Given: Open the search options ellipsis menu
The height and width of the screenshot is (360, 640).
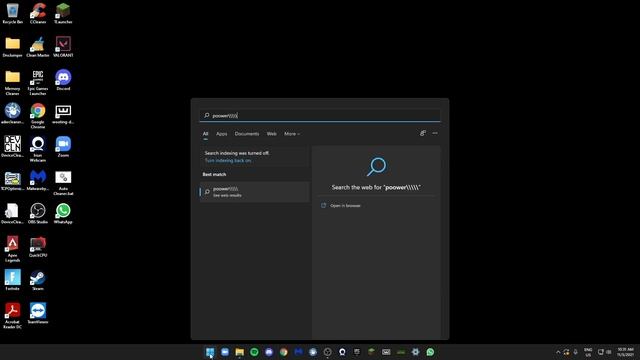Looking at the screenshot, I should pyautogui.click(x=435, y=133).
